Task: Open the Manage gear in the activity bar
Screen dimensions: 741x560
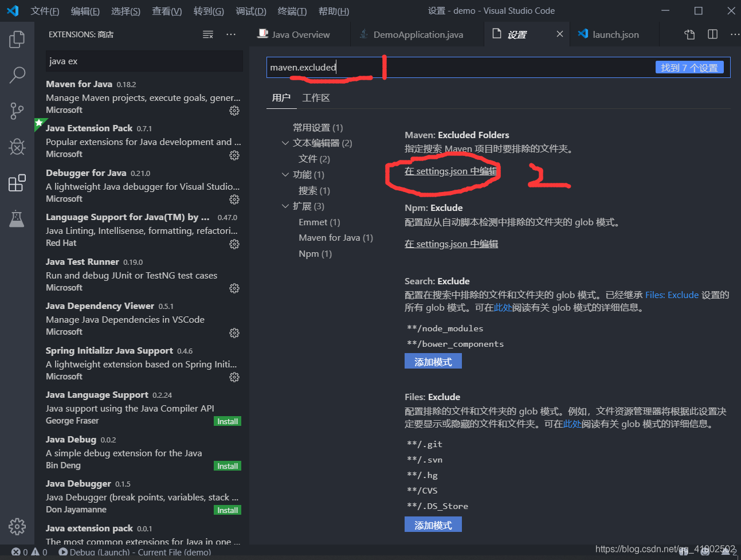Action: [x=17, y=526]
